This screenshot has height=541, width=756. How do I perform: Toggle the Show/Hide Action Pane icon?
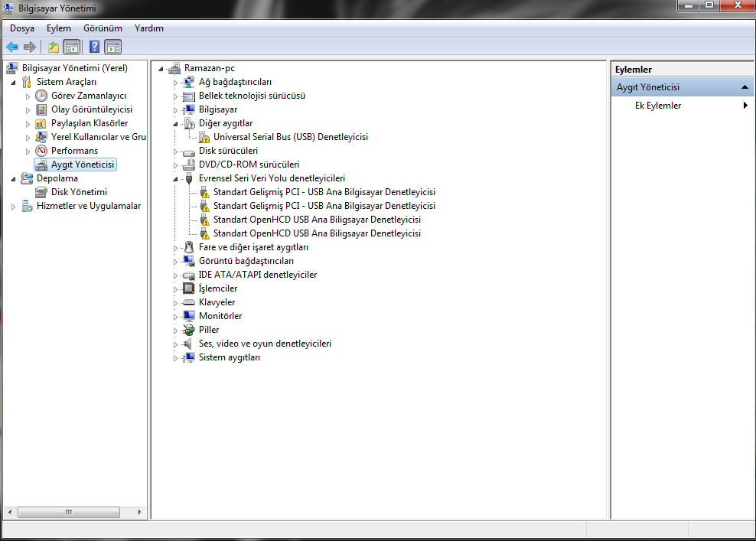(x=112, y=47)
